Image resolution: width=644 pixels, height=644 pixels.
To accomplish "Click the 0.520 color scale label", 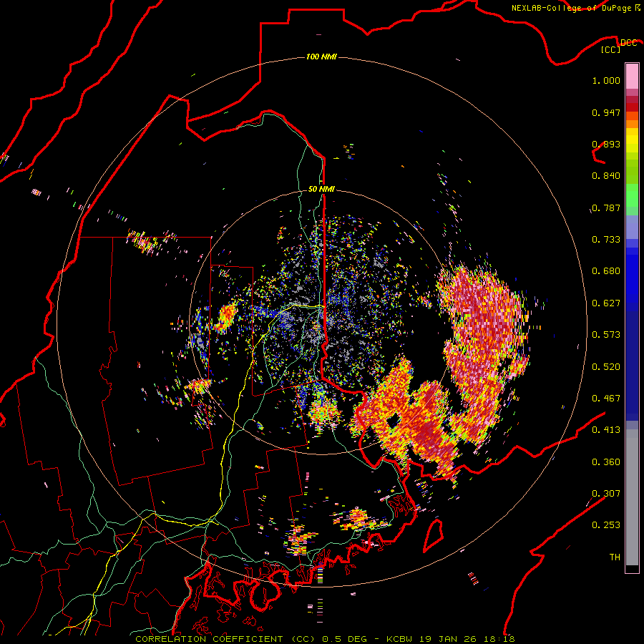I will 606,367.
